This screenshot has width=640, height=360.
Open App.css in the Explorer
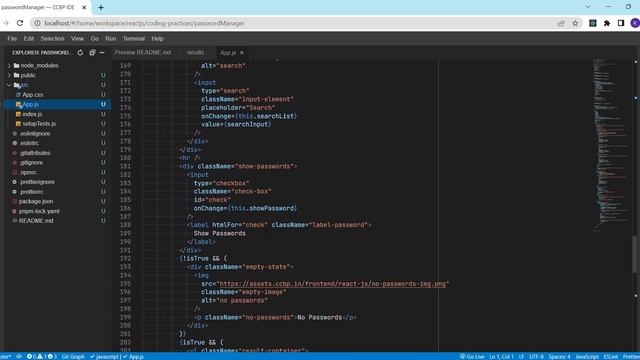[x=33, y=95]
